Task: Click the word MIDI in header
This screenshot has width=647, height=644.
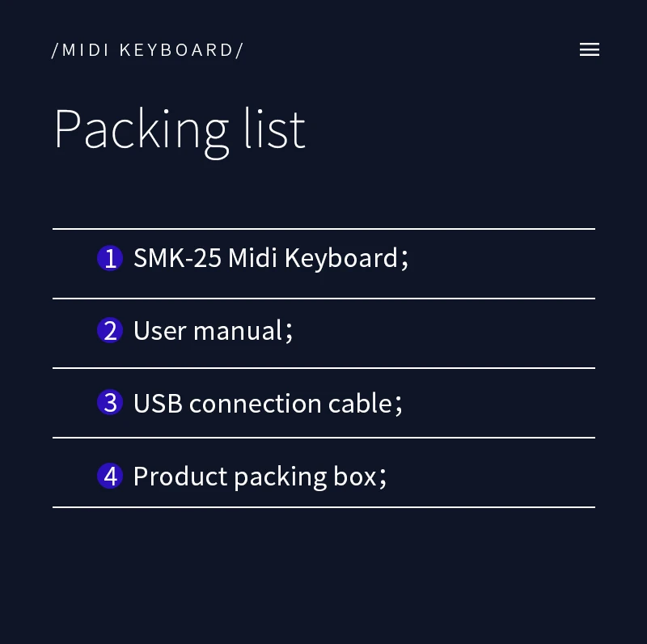Action: click(87, 50)
